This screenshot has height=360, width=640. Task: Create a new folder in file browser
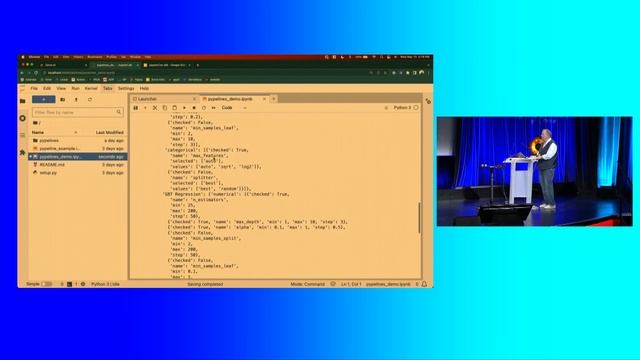point(62,99)
